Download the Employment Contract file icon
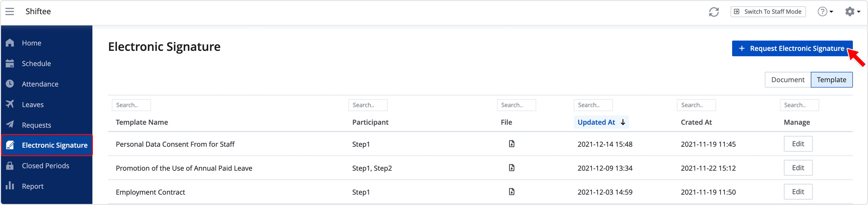Image resolution: width=868 pixels, height=205 pixels. (x=511, y=192)
